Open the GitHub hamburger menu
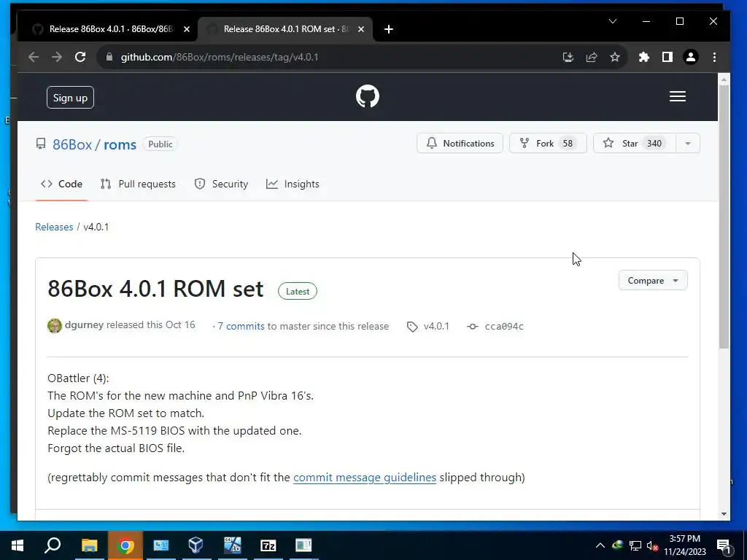 coord(678,96)
